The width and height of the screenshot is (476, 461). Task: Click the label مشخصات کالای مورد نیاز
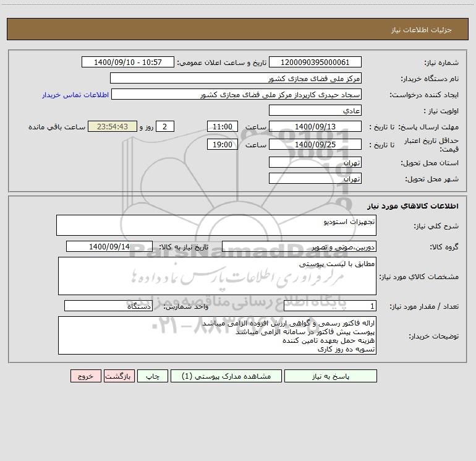point(419,277)
